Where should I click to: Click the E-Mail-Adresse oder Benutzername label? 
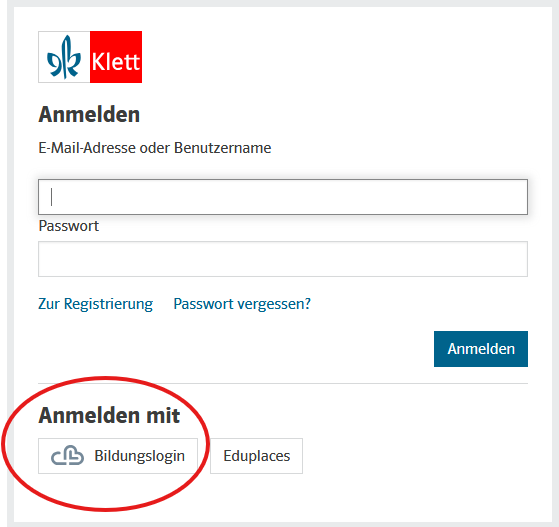tap(155, 148)
